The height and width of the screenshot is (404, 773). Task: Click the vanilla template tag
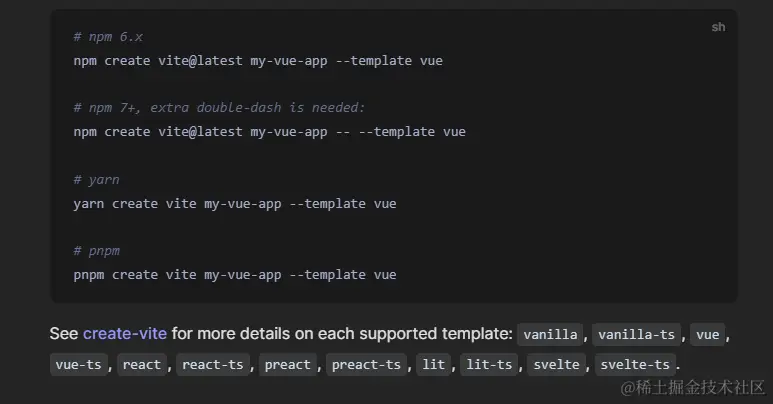coord(551,335)
